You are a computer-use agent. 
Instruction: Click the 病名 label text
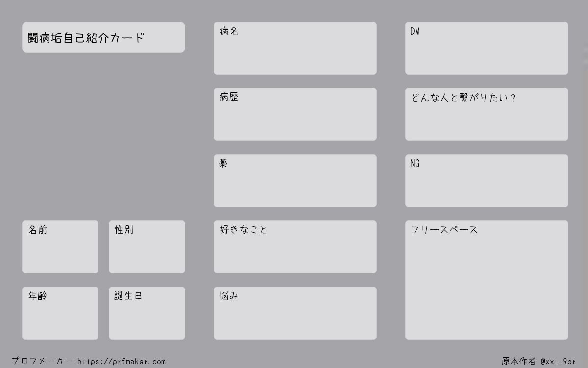coord(229,31)
